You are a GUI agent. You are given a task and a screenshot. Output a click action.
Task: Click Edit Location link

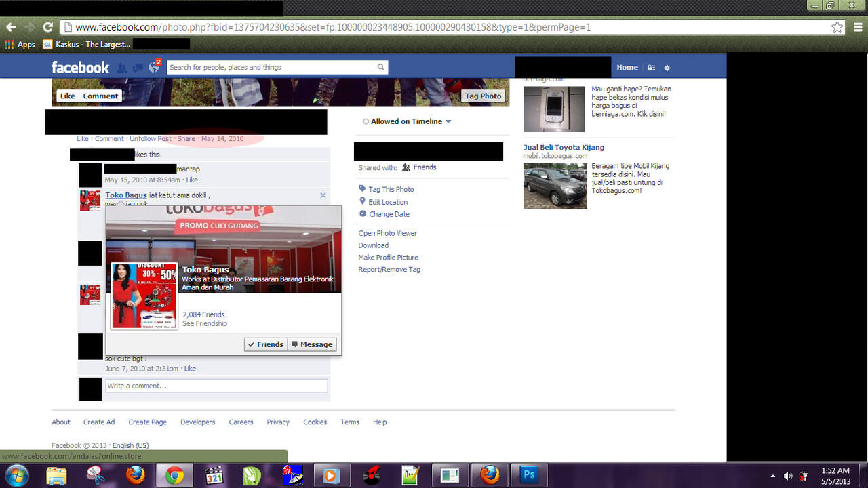(x=388, y=202)
